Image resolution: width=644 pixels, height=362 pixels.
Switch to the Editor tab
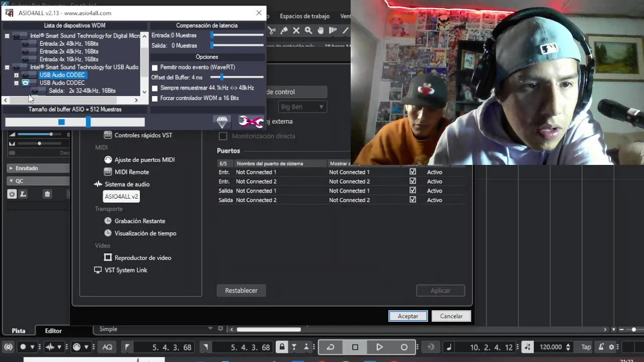[x=53, y=331]
